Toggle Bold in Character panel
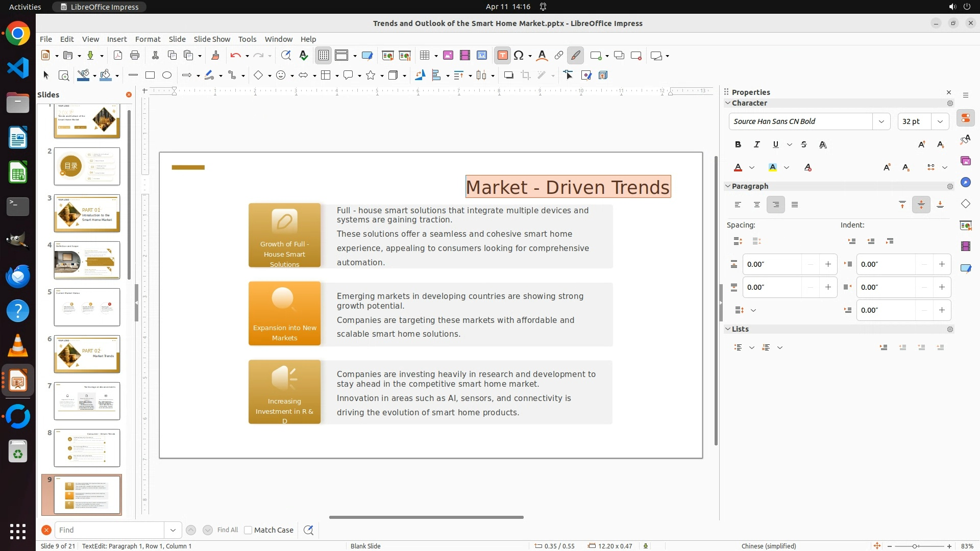 [x=738, y=144]
